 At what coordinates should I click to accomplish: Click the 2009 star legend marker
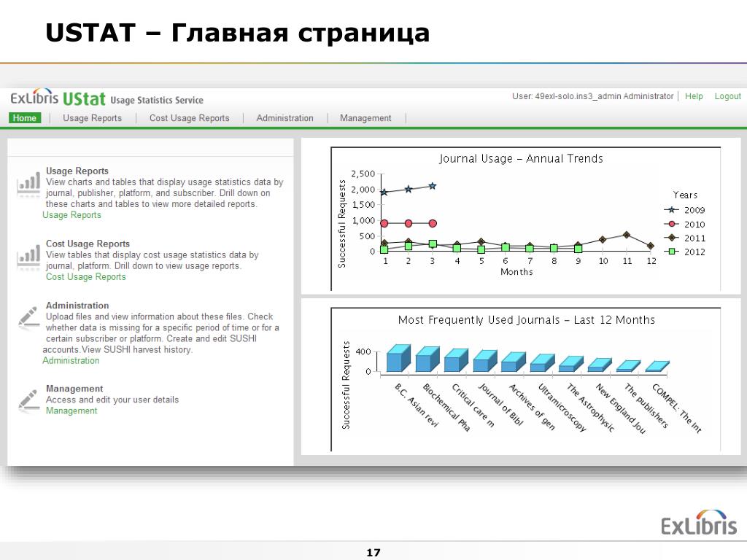click(671, 210)
